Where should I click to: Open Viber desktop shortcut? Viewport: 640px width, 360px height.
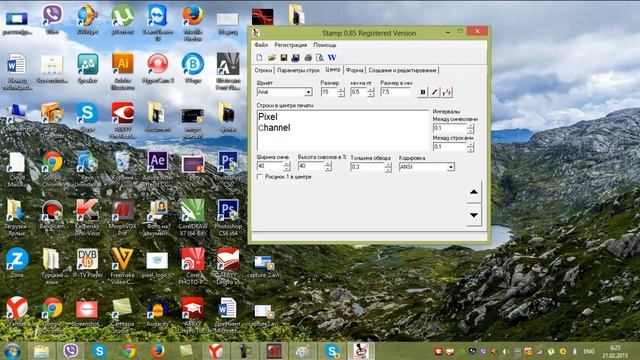pos(52,19)
